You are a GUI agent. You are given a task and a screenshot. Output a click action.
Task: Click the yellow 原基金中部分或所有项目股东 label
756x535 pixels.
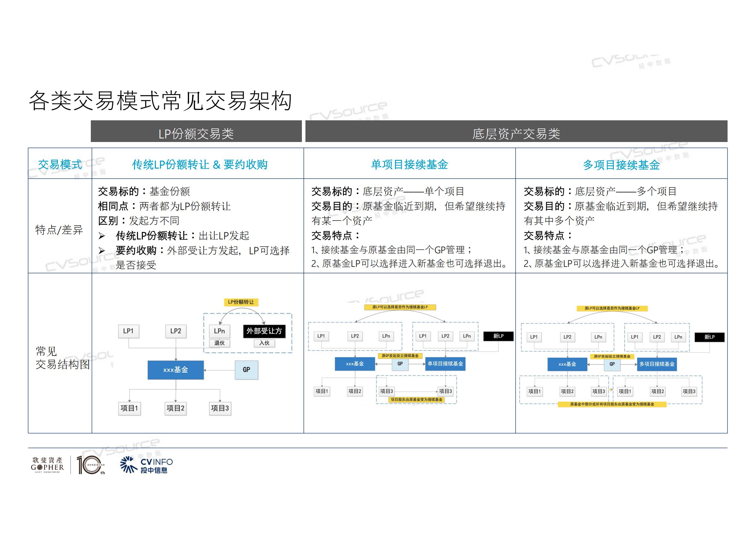(612, 404)
